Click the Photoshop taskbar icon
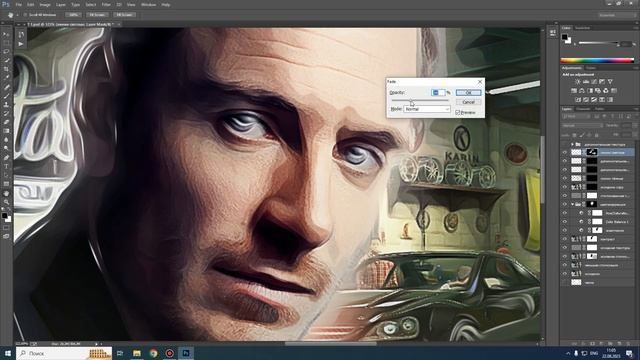 click(186, 353)
